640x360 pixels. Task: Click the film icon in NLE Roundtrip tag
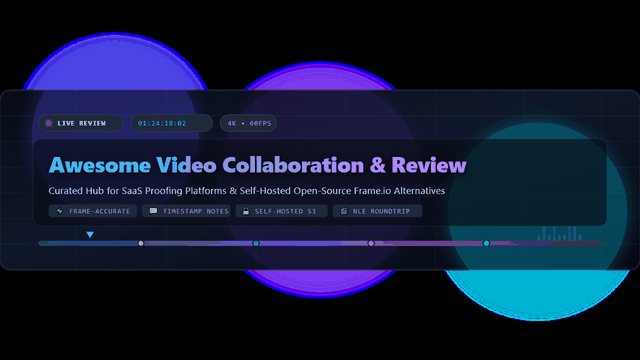coord(344,211)
